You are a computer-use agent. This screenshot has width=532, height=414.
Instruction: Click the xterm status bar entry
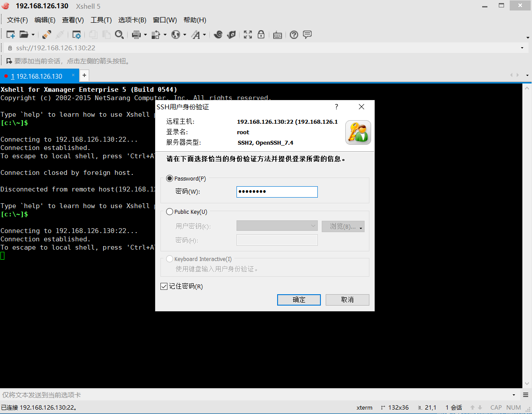point(365,407)
